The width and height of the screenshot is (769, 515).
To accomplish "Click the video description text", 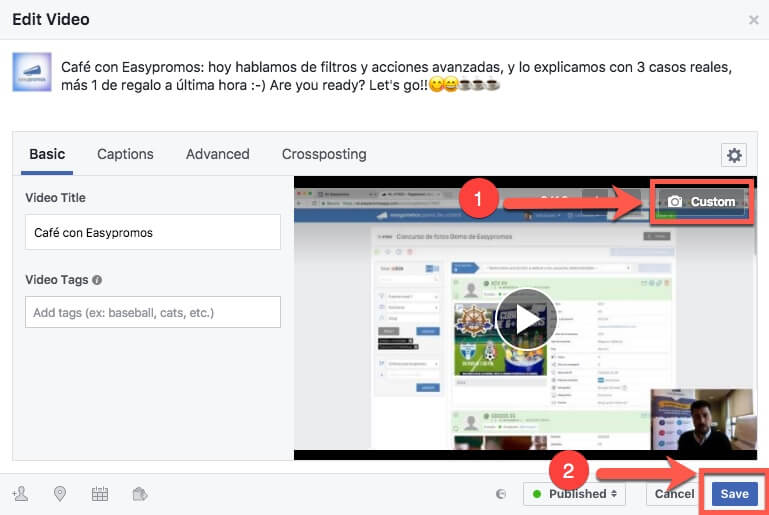I will coord(396,76).
